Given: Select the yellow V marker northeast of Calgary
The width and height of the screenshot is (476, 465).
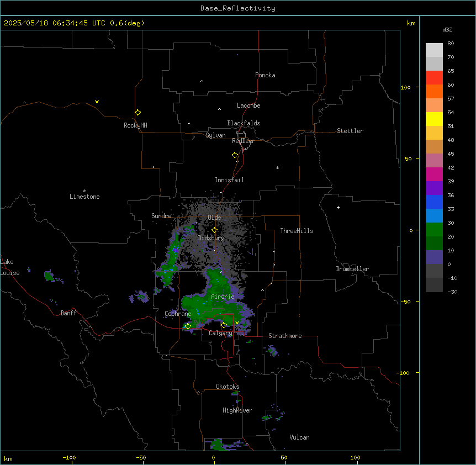Looking at the screenshot, I should coord(237,323).
